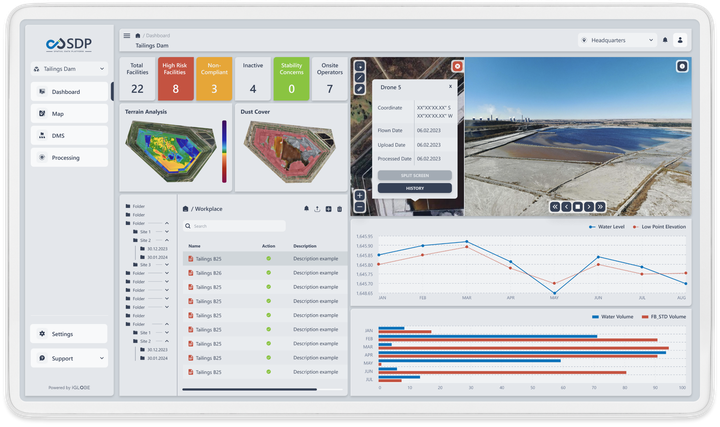The height and width of the screenshot is (427, 720).
Task: Toggle Water Level series in legend
Action: (x=608, y=227)
